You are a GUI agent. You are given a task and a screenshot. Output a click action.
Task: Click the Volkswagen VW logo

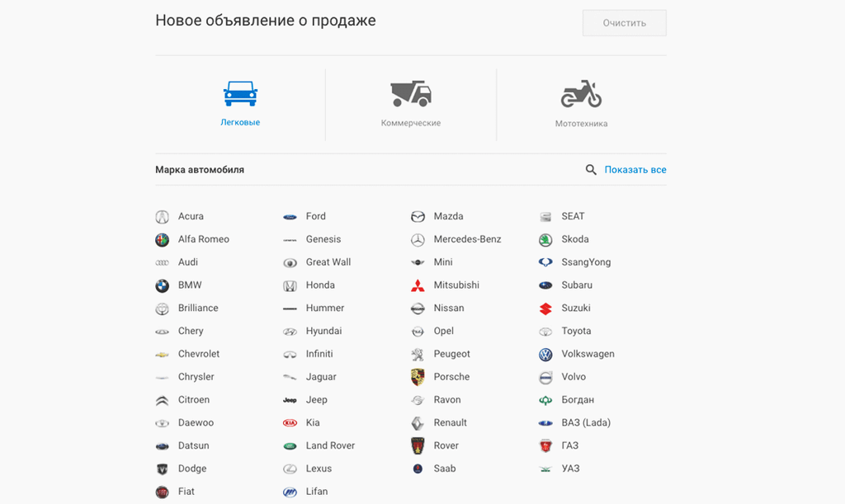point(545,355)
